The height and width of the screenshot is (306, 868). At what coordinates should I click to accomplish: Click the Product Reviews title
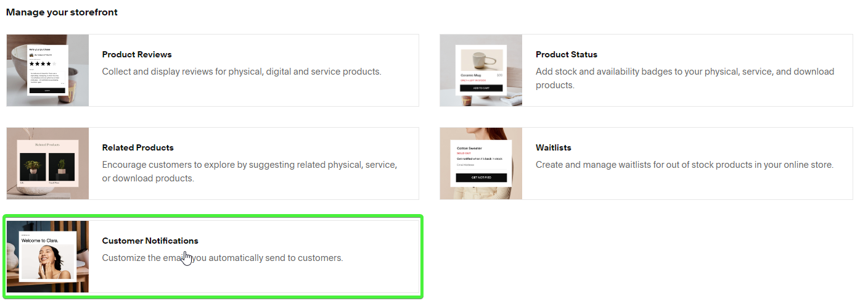coord(137,54)
